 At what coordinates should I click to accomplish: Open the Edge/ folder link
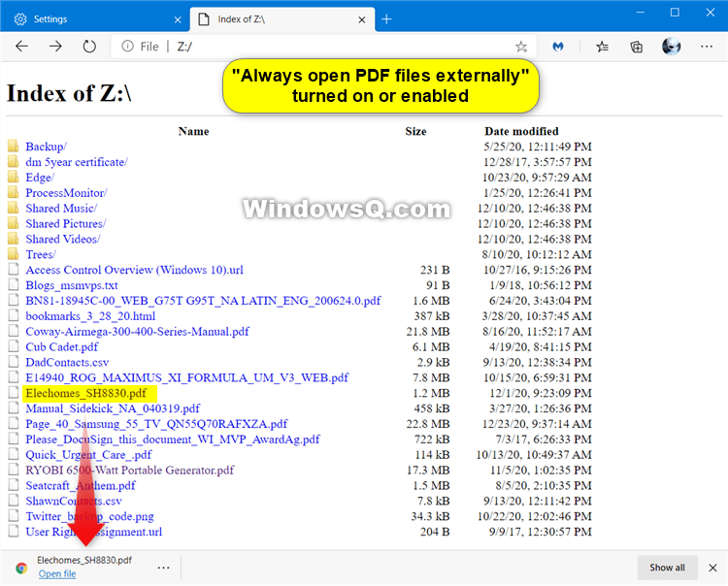(40, 178)
